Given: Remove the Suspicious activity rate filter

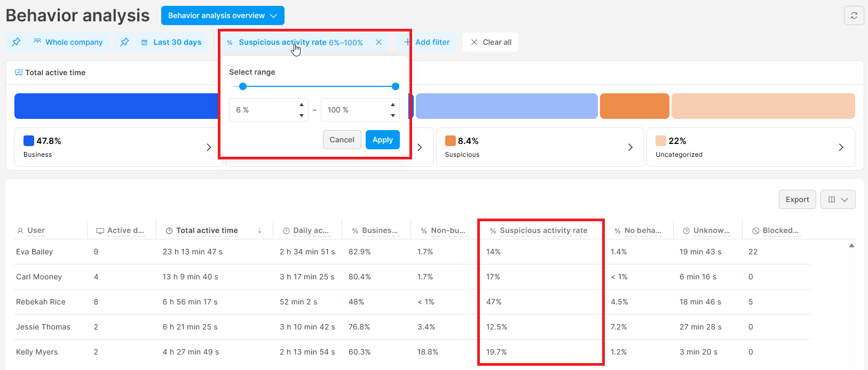Looking at the screenshot, I should point(378,42).
